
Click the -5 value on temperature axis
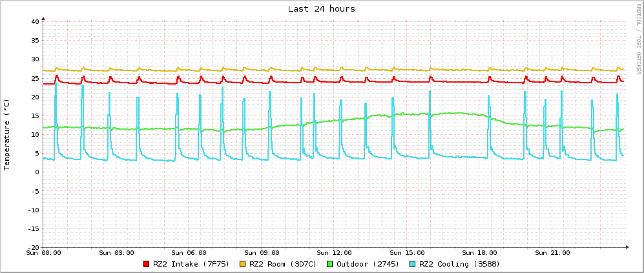point(36,191)
